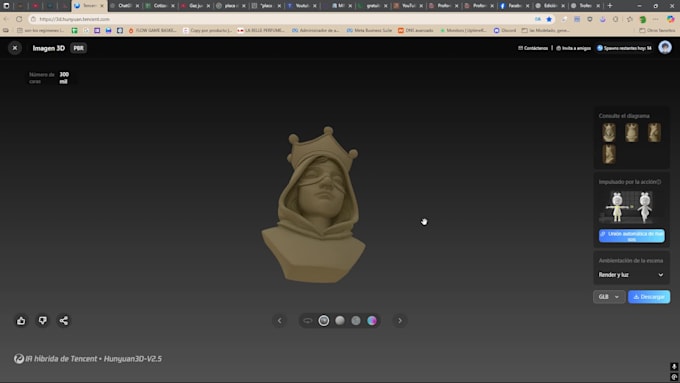Open Administrador de a... bookmark

coord(315,30)
